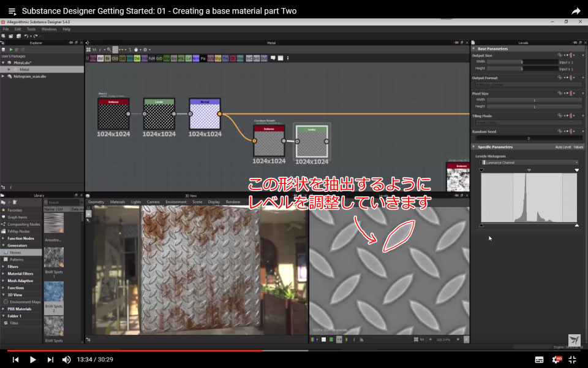The width and height of the screenshot is (588, 368).
Task: Open YouTube settings gear
Action: click(557, 360)
